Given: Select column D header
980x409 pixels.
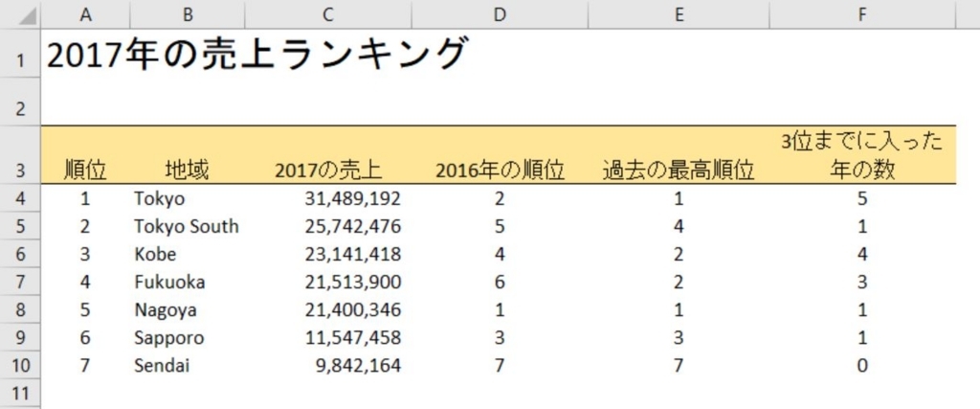Looking at the screenshot, I should (499, 15).
